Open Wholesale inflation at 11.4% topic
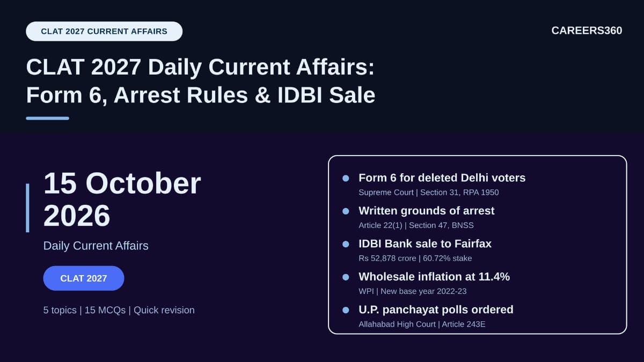The width and height of the screenshot is (644, 362). (x=434, y=277)
